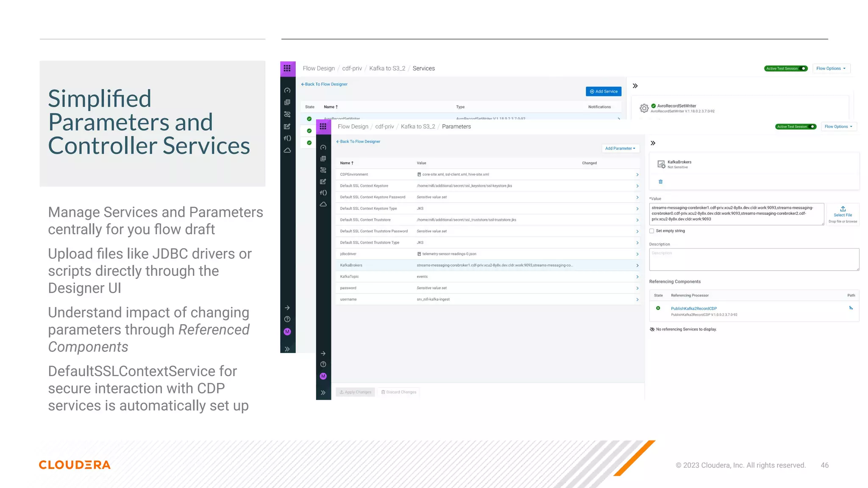Click Flow Design breadcrumb in Services window

[319, 69]
